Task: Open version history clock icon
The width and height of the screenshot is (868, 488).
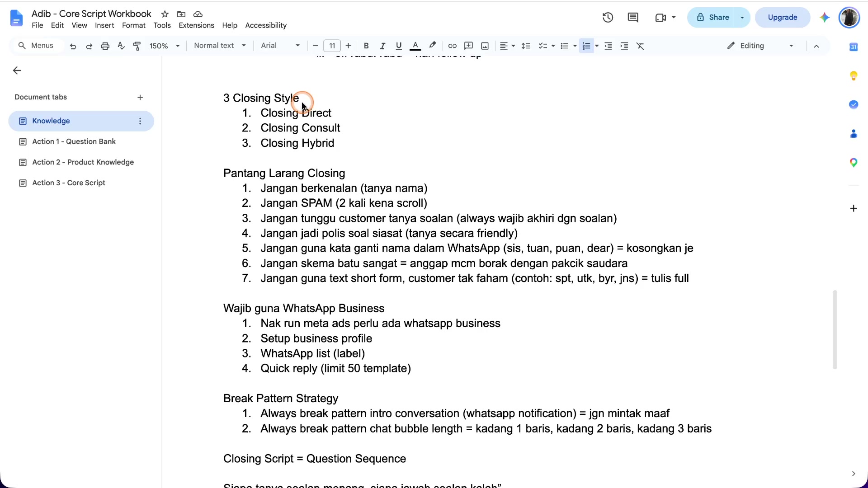Action: (x=608, y=18)
